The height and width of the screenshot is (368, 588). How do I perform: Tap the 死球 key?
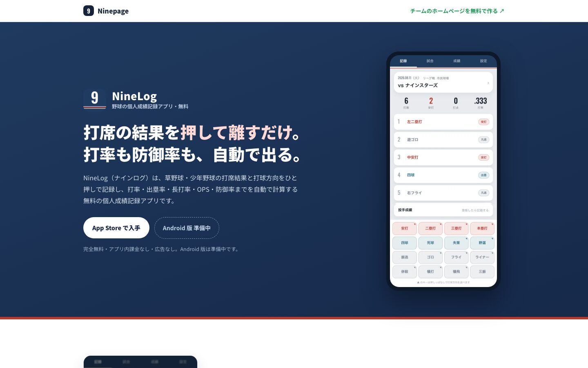[x=430, y=243]
